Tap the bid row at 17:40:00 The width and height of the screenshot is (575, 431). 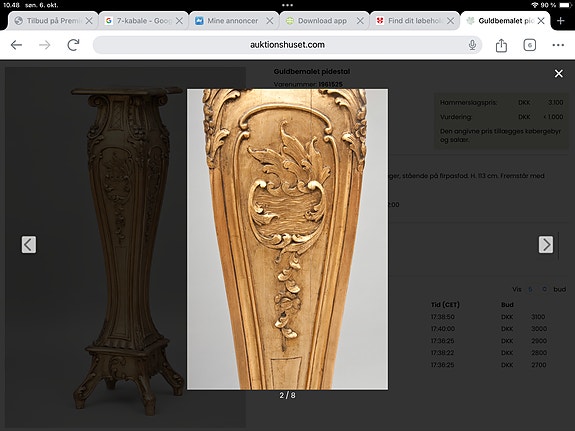click(489, 329)
